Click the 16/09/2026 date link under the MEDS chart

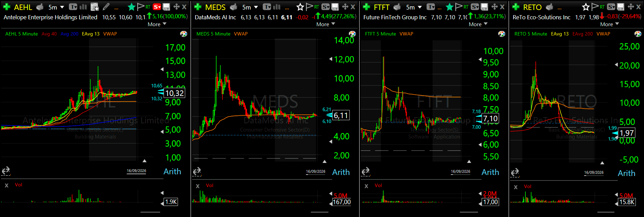316,172
